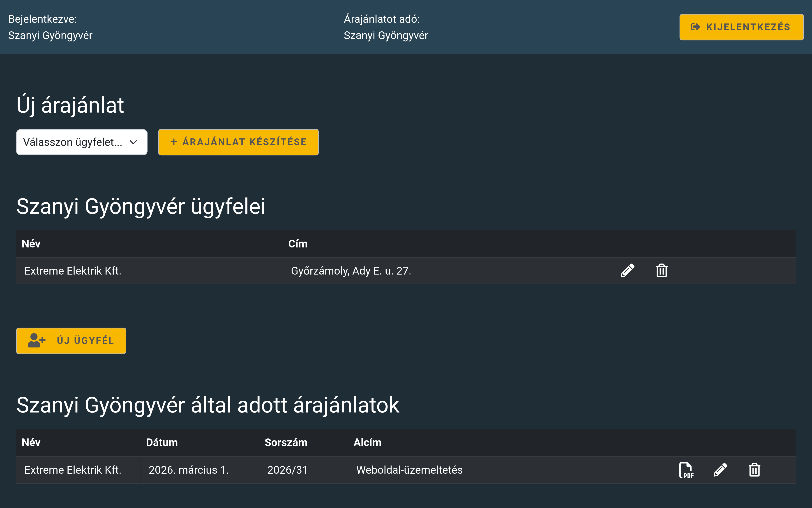Screen dimensions: 812x508
Task: Click the Alcím column header
Action: click(367, 443)
